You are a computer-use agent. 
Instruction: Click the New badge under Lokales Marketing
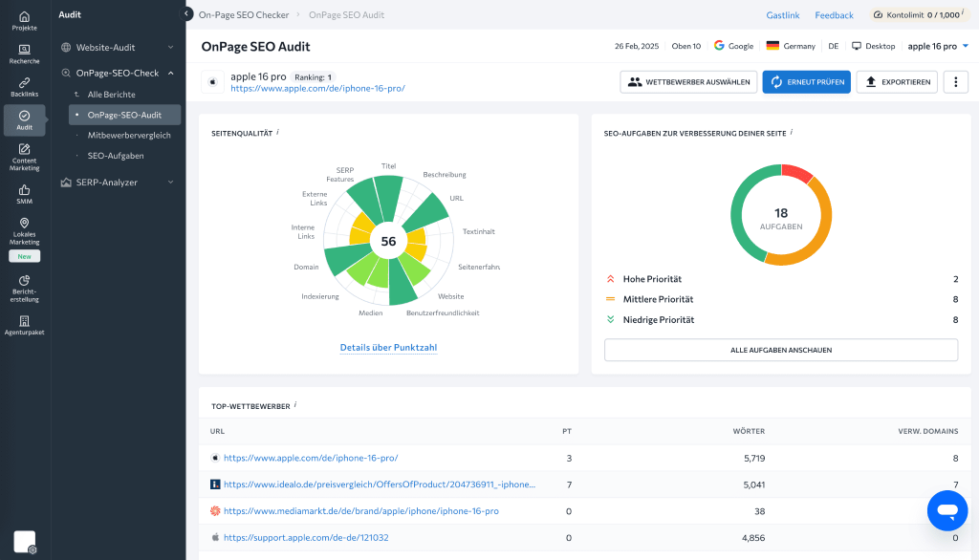tap(24, 256)
